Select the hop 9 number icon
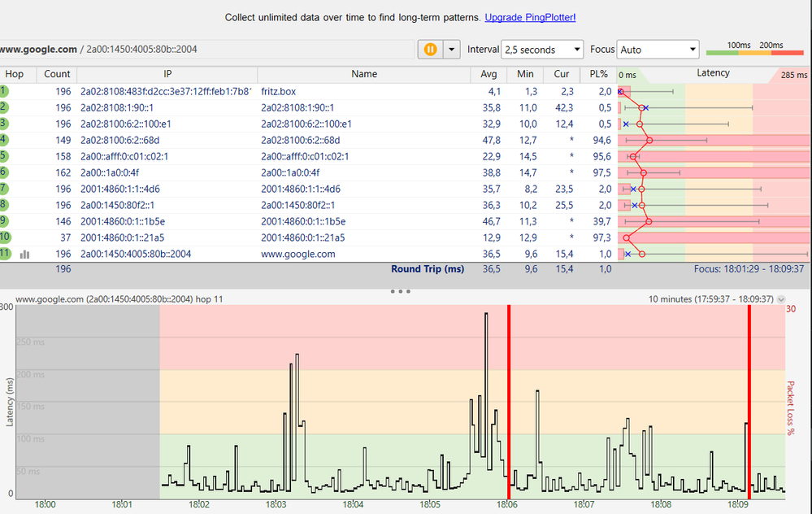 point(5,221)
